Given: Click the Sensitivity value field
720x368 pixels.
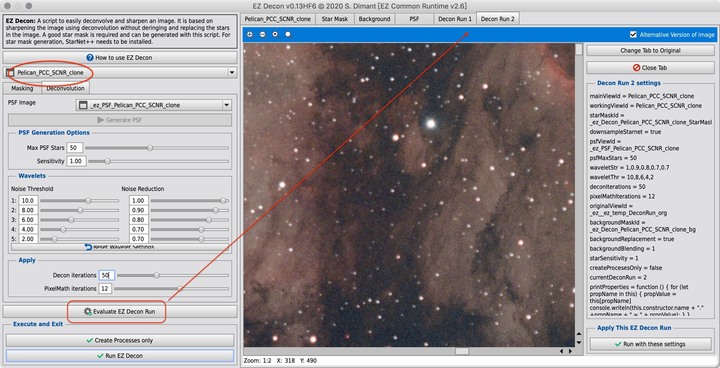Looking at the screenshot, I should click(x=76, y=161).
